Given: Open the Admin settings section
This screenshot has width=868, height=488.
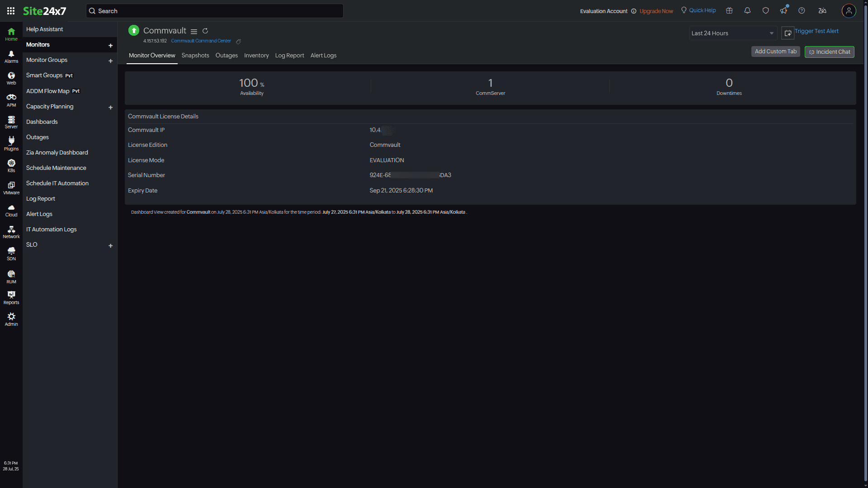Looking at the screenshot, I should click(x=11, y=319).
